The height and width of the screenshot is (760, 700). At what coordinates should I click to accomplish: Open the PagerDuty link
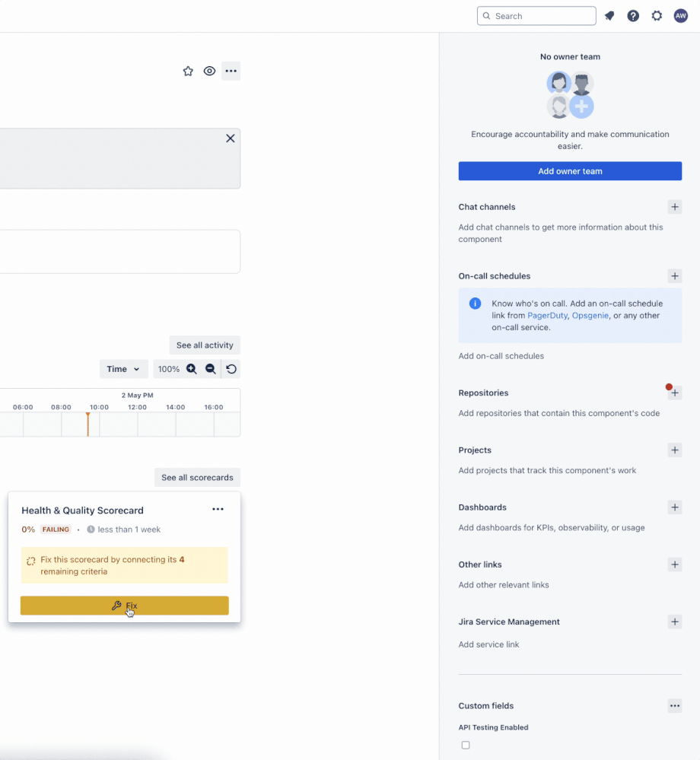pos(547,316)
